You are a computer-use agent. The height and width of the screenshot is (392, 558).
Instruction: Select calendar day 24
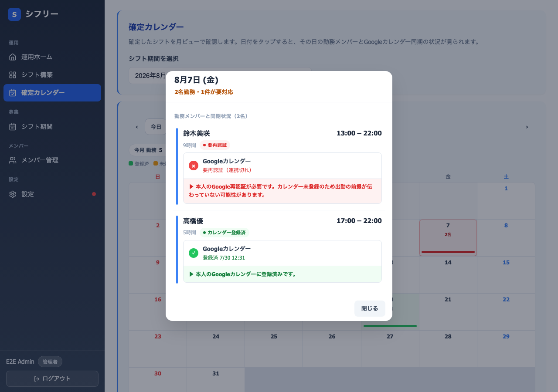coord(216,349)
